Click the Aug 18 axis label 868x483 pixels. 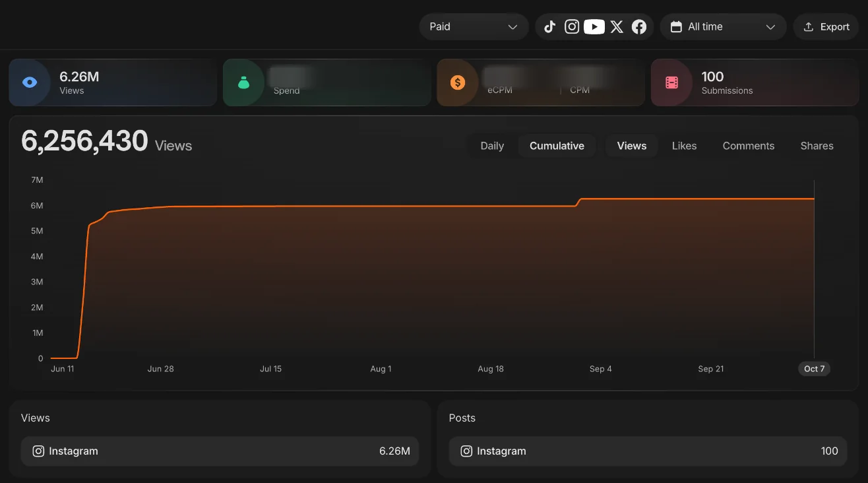click(491, 369)
